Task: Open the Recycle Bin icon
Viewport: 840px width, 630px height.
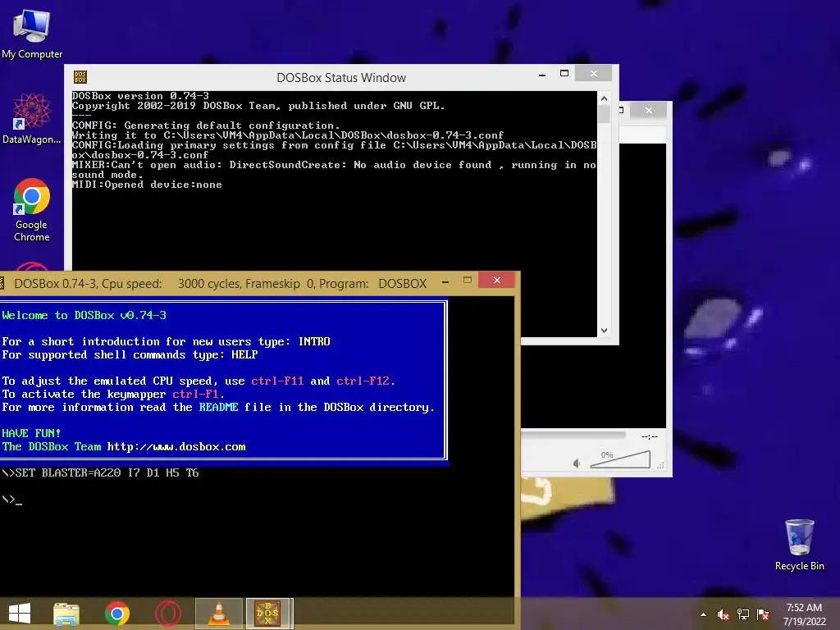Action: (799, 545)
